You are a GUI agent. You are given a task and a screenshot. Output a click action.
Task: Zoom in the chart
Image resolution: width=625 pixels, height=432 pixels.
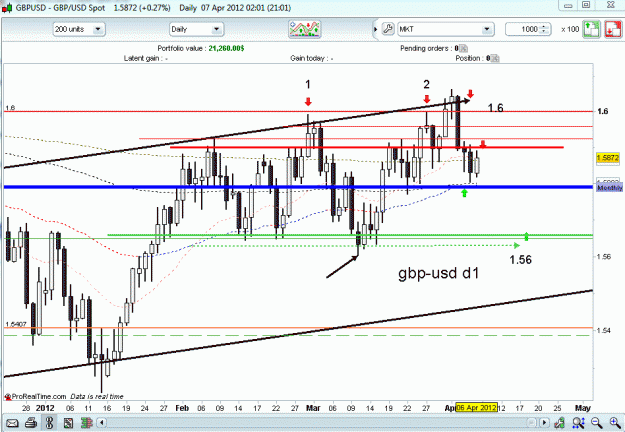pos(615,423)
